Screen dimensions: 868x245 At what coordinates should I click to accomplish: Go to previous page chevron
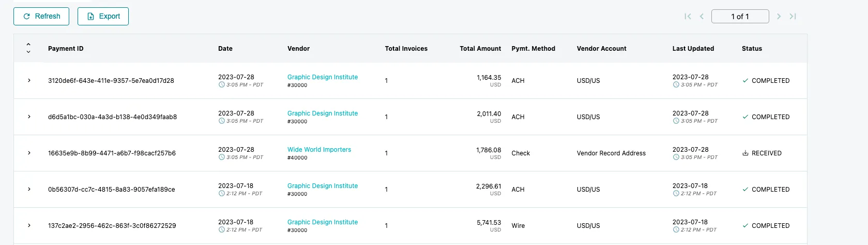tap(702, 17)
